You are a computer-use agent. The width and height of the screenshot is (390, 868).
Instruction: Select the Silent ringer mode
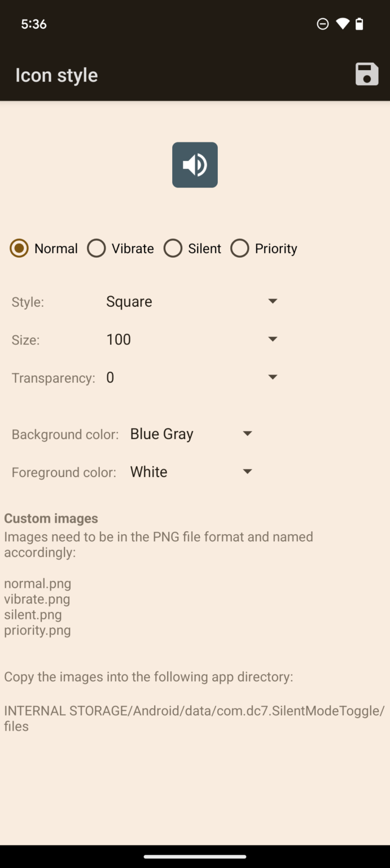[x=173, y=248]
